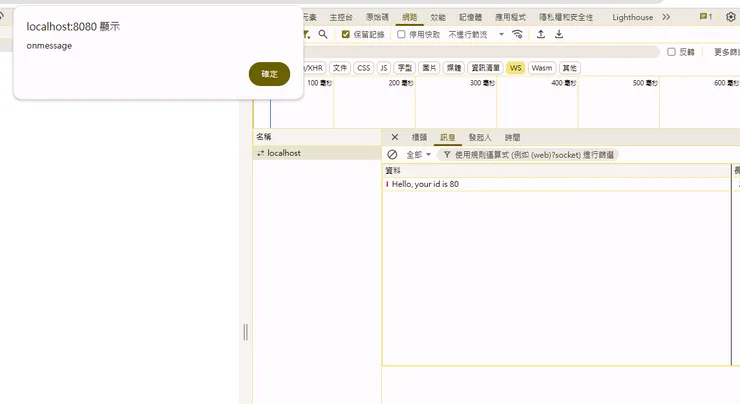Open the 時間 details tab
This screenshot has height=404, width=740.
pos(512,137)
